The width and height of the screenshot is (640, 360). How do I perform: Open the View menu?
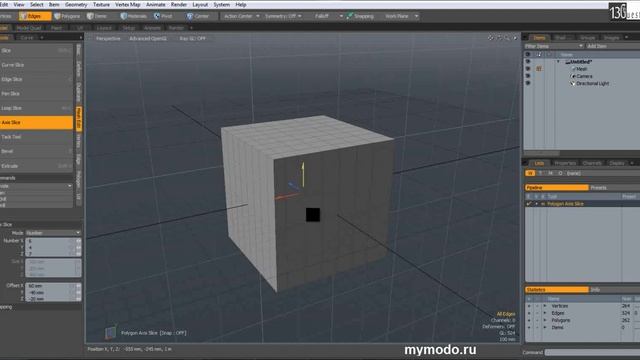click(x=19, y=4)
